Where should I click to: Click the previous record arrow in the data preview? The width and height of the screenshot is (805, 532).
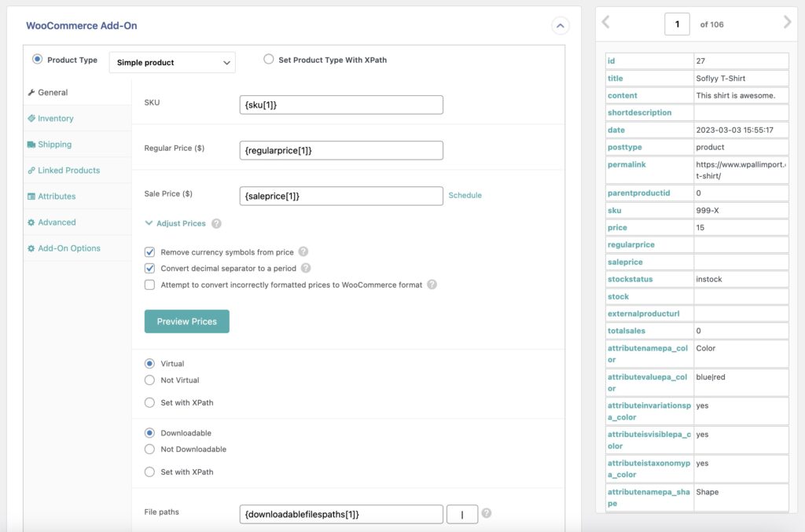(606, 24)
